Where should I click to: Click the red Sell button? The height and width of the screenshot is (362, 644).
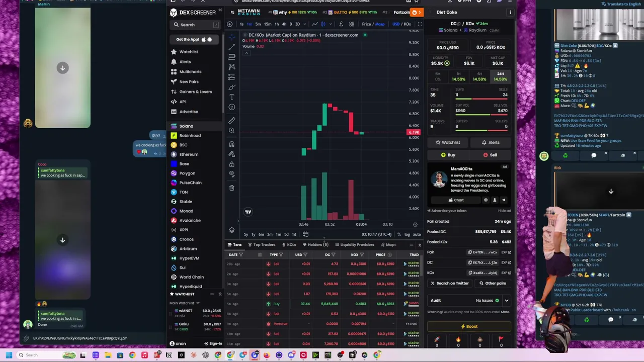click(490, 155)
